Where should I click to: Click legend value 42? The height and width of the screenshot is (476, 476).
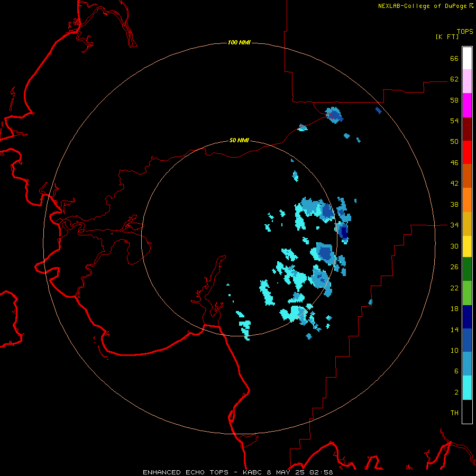coord(454,184)
